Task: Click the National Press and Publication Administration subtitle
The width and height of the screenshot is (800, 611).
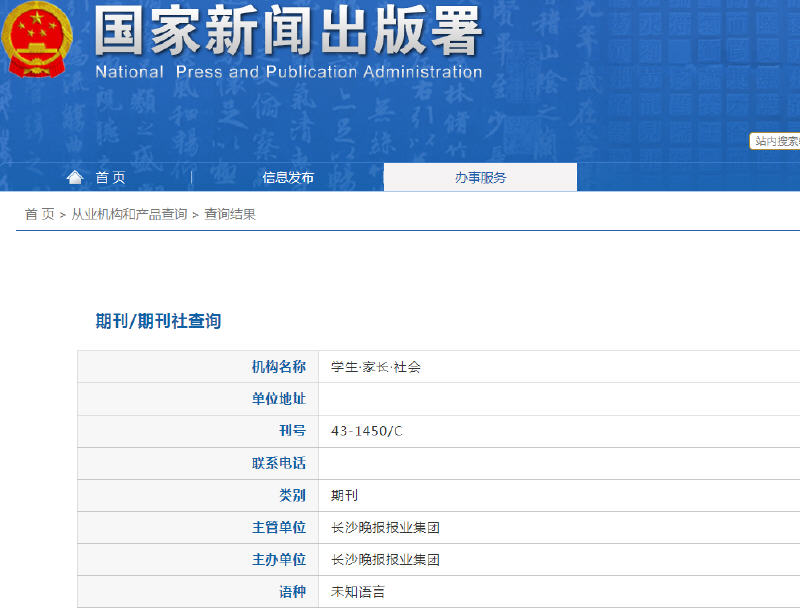Action: pyautogui.click(x=289, y=72)
